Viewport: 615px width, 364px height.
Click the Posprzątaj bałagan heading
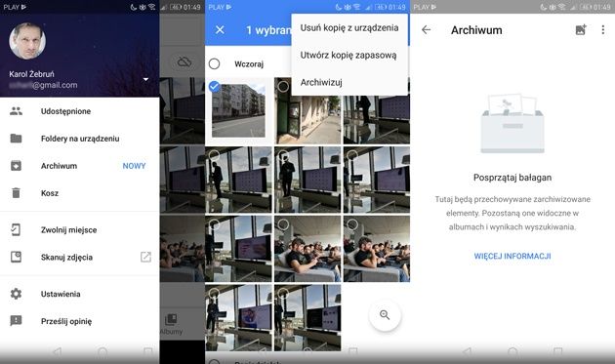[512, 178]
